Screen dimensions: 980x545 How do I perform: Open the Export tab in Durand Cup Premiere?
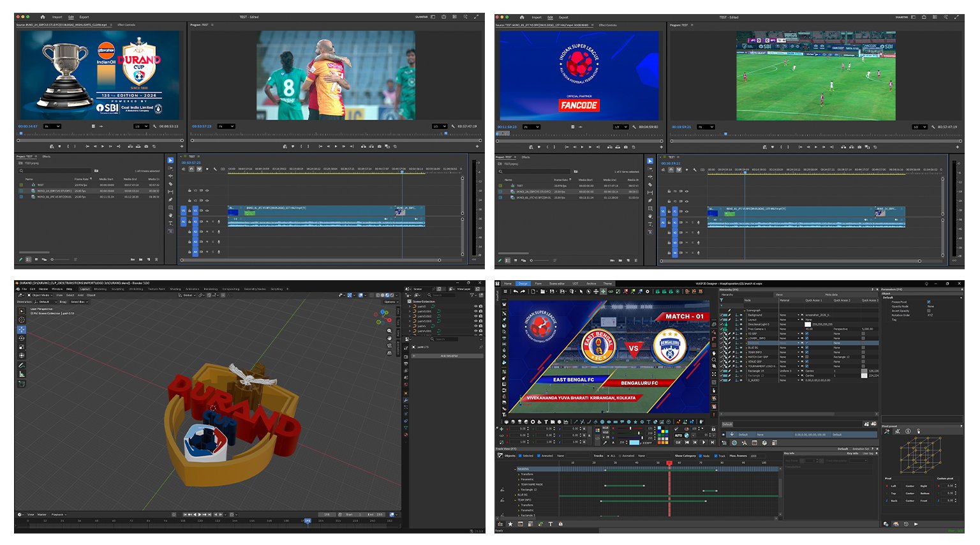[84, 17]
